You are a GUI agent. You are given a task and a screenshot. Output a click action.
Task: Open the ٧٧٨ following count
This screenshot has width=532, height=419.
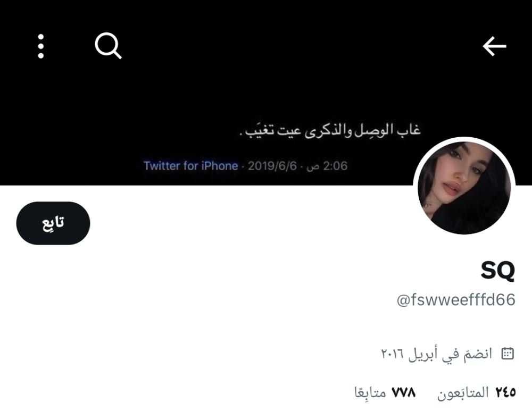(x=404, y=392)
